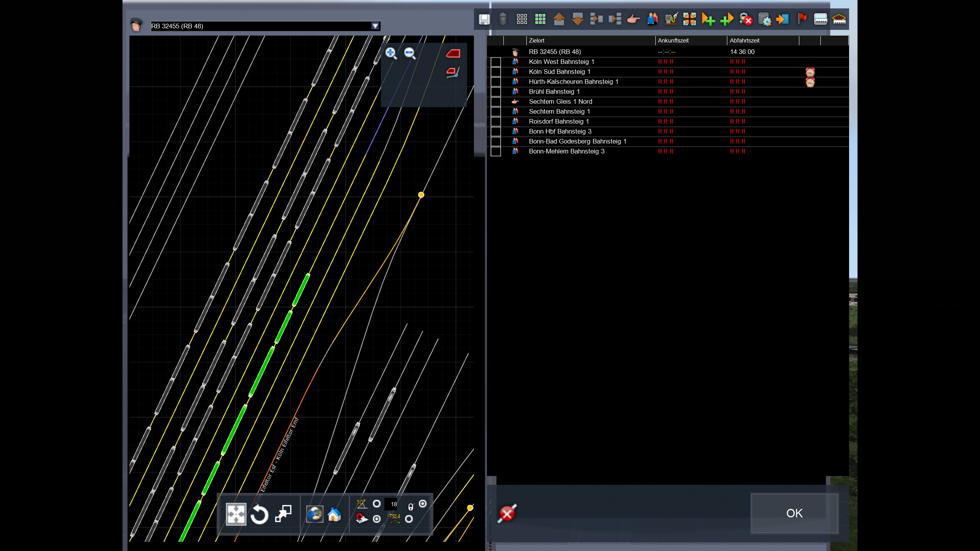This screenshot has width=980, height=551.
Task: Click the red flag marker icon
Action: pos(802,19)
